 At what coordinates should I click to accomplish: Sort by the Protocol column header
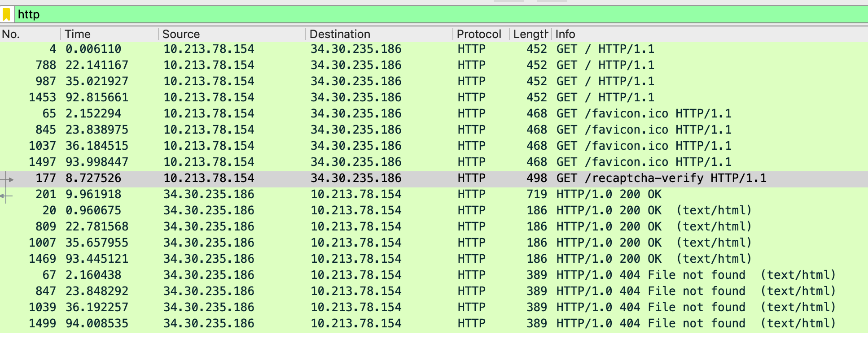coord(478,34)
